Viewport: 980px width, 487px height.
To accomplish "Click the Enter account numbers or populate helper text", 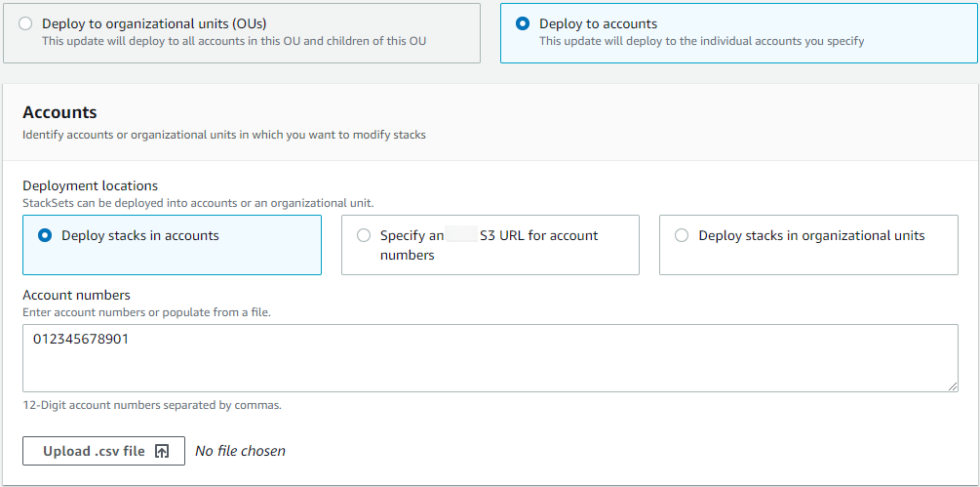I will pyautogui.click(x=146, y=312).
